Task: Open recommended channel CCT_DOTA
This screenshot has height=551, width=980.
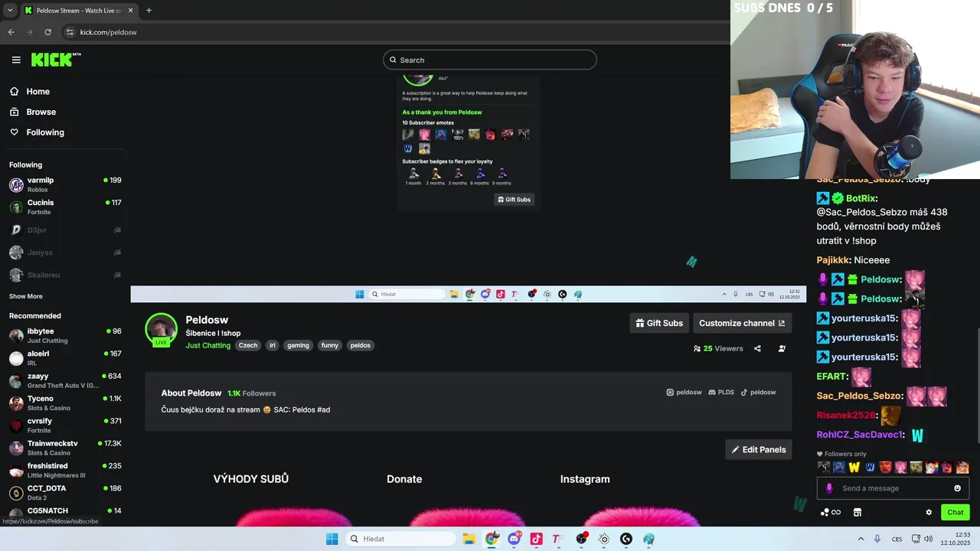Action: (x=65, y=492)
